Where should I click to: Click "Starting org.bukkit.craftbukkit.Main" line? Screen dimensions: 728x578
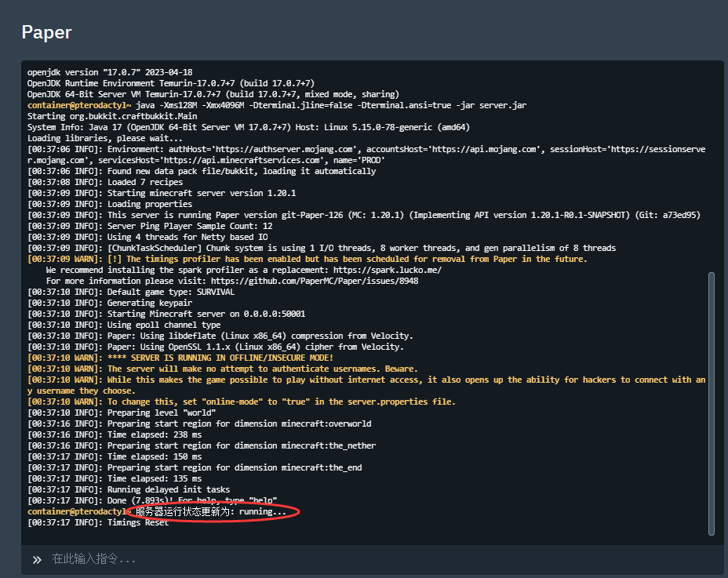click(x=112, y=116)
